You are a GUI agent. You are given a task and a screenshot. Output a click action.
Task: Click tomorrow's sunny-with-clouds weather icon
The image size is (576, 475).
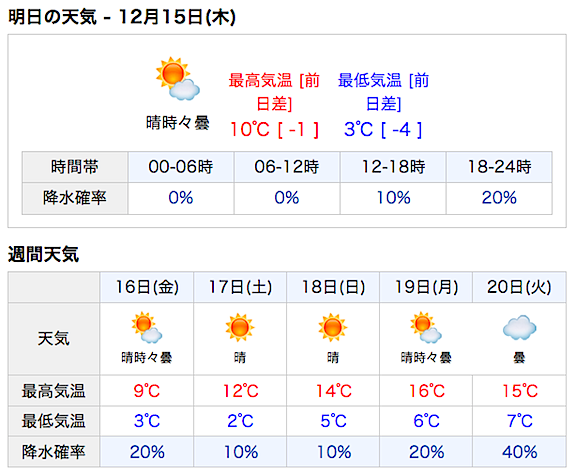(178, 79)
